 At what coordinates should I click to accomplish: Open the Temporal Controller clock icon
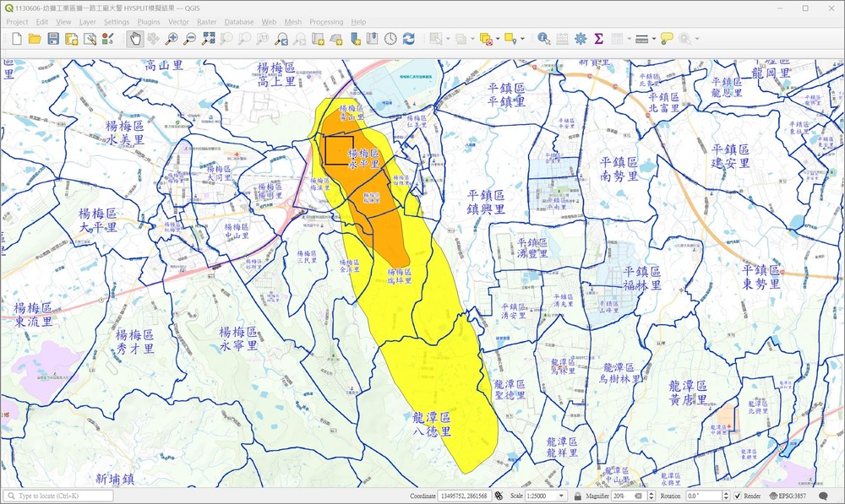(x=390, y=39)
